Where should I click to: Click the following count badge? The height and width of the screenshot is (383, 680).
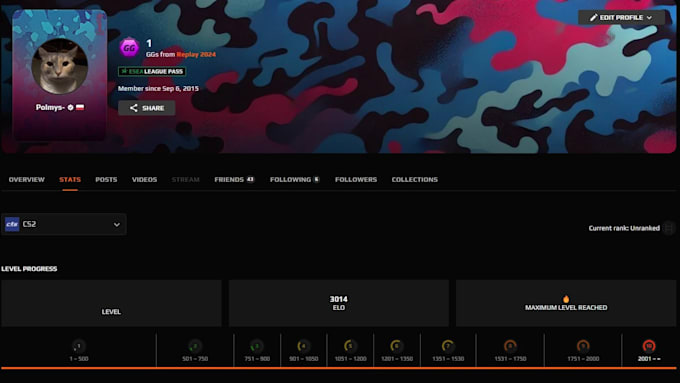[317, 179]
